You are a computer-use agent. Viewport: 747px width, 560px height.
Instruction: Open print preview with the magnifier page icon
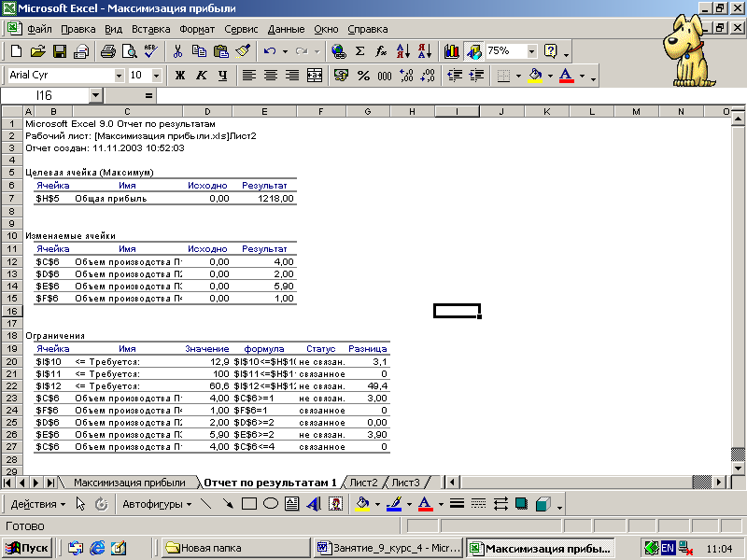pos(130,51)
